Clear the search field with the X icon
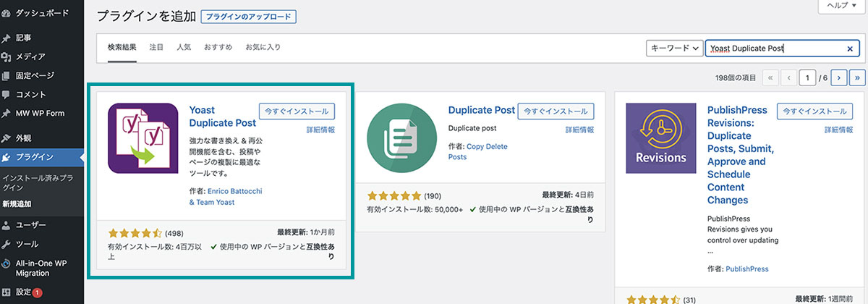 pos(850,48)
